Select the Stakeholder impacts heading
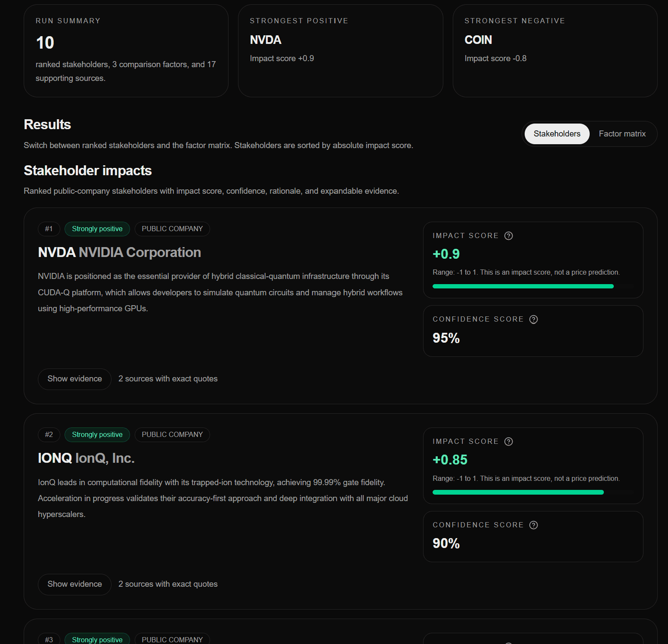668x644 pixels. tap(87, 170)
